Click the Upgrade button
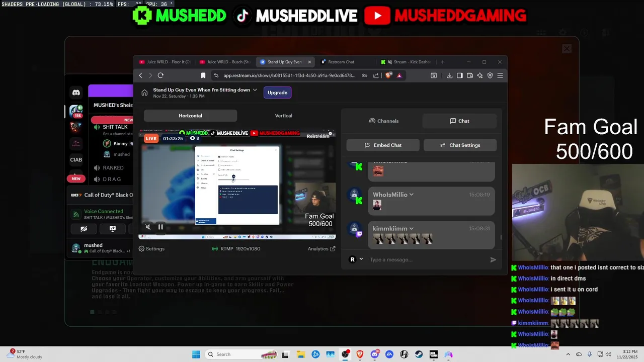 coord(277,93)
